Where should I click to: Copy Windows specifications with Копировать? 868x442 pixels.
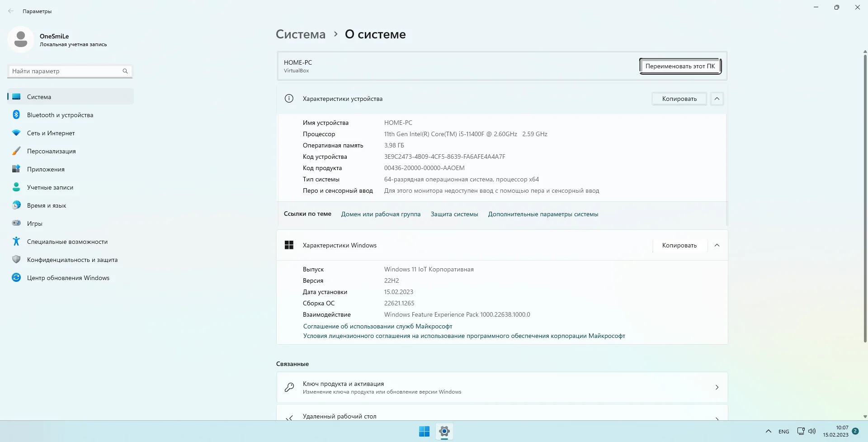tap(679, 245)
